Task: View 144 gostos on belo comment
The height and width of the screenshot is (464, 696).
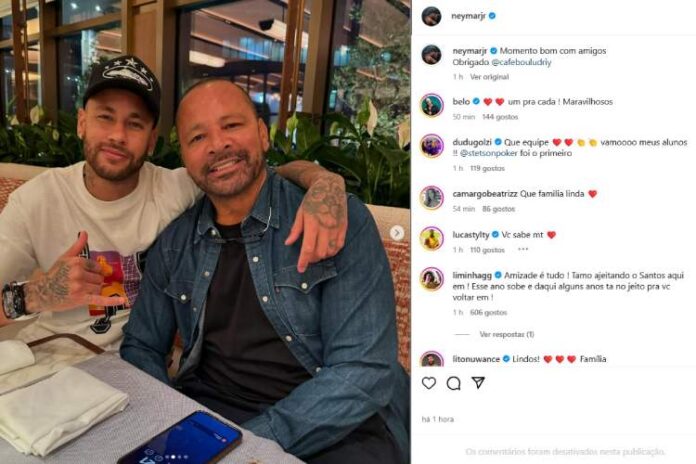Action: pyautogui.click(x=500, y=117)
